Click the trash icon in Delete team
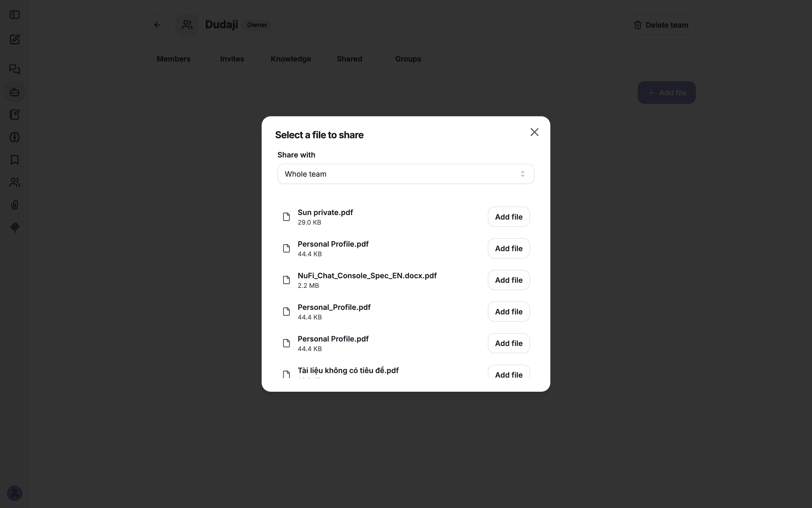This screenshot has height=508, width=812. click(637, 25)
